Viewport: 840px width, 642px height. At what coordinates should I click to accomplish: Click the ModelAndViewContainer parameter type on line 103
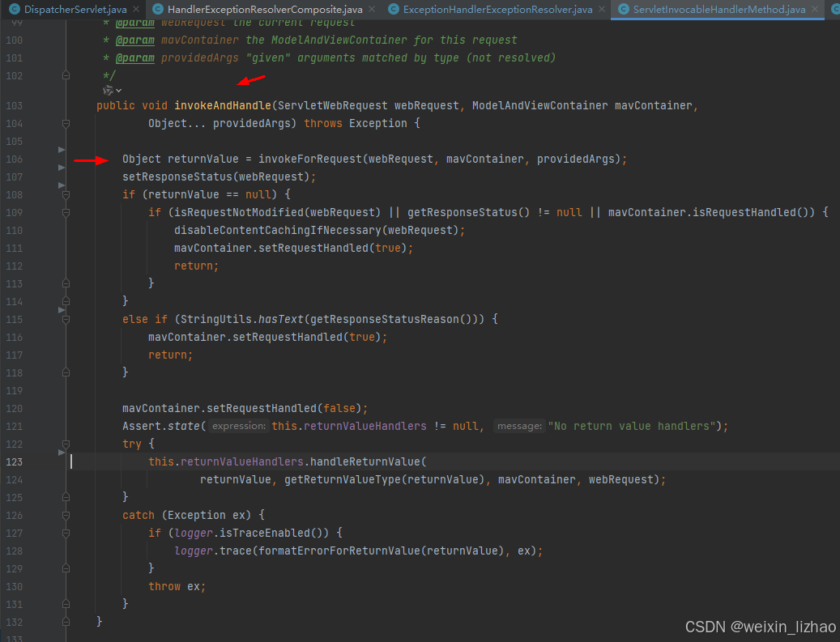tap(540, 105)
